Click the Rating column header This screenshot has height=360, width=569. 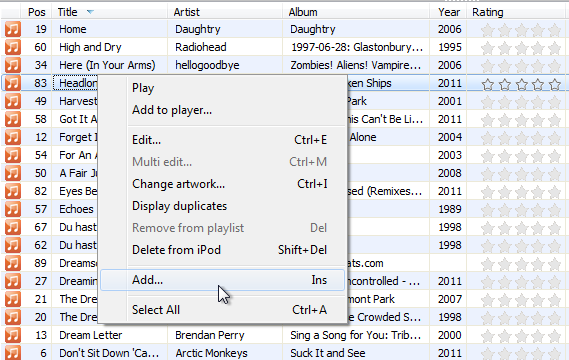tap(487, 12)
